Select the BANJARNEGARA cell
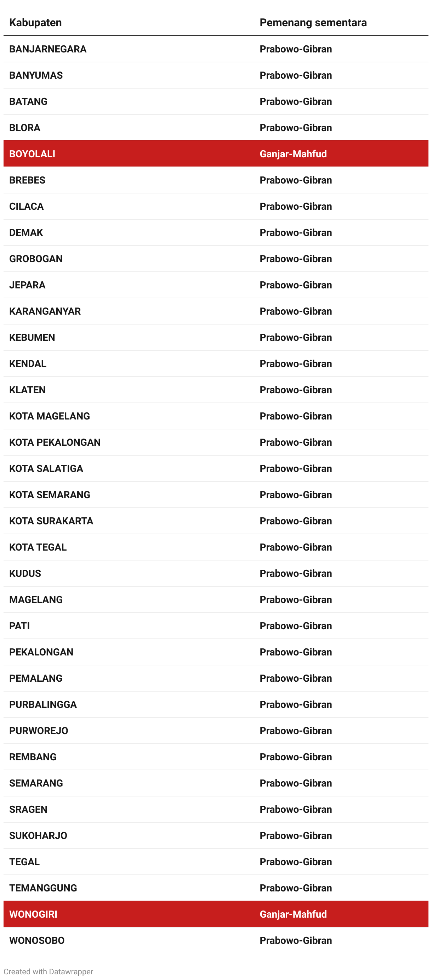Screen dimensions: 432x980 point(48,49)
